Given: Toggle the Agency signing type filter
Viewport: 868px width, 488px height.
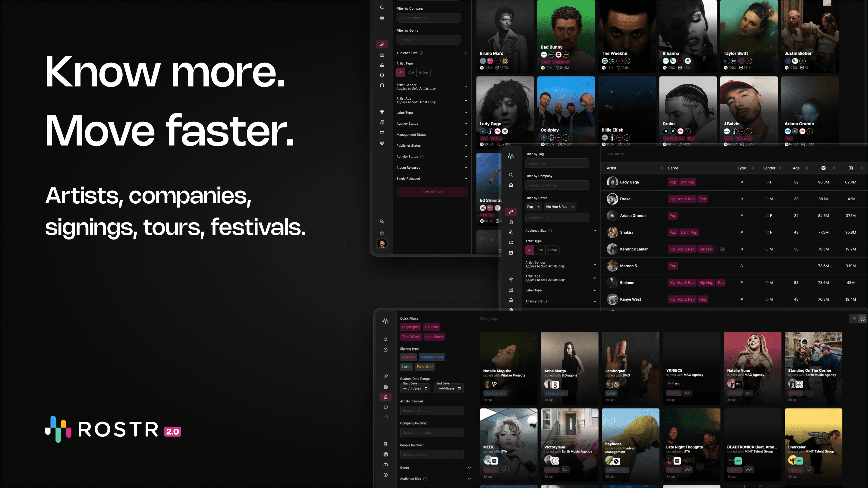Looking at the screenshot, I should pyautogui.click(x=408, y=357).
